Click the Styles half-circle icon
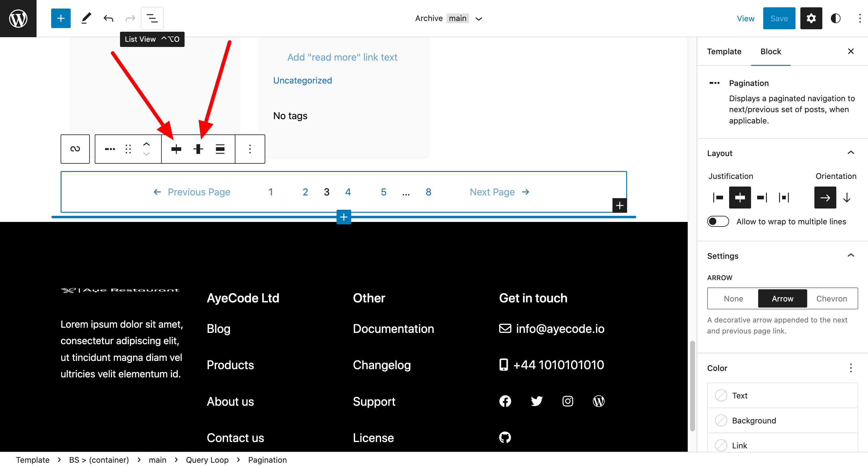This screenshot has height=467, width=868. tap(836, 18)
